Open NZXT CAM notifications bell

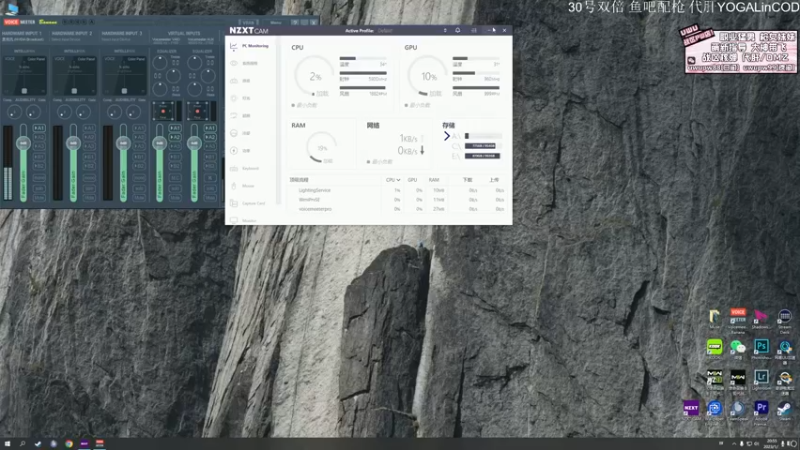pyautogui.click(x=458, y=31)
